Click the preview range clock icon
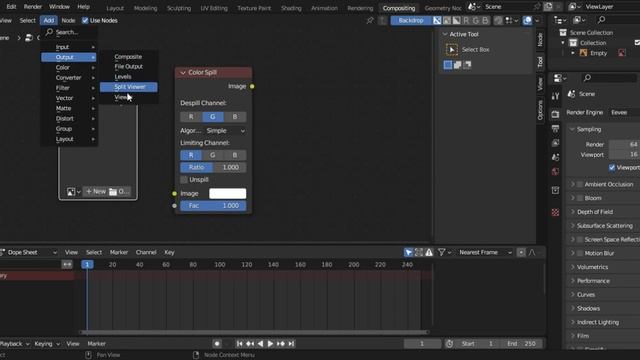 coord(449,344)
